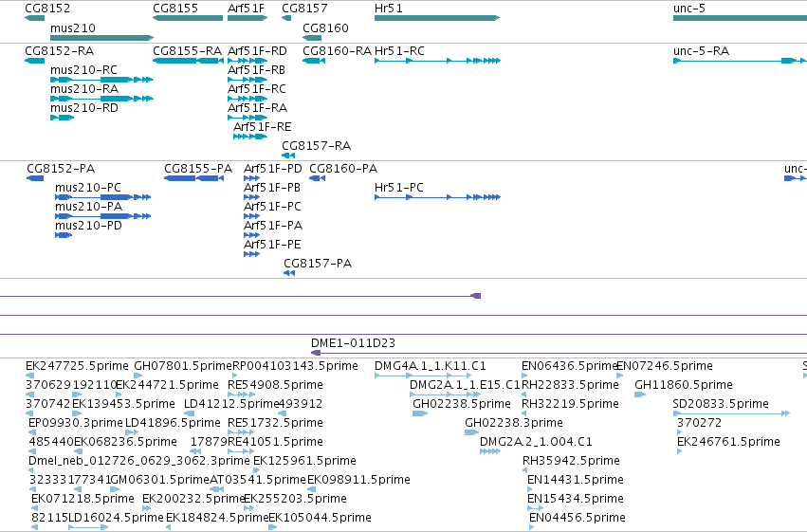Viewport: 807px width, 532px height.
Task: Select the DMG4A.1_1.K11.C1 EST label
Action: point(431,366)
